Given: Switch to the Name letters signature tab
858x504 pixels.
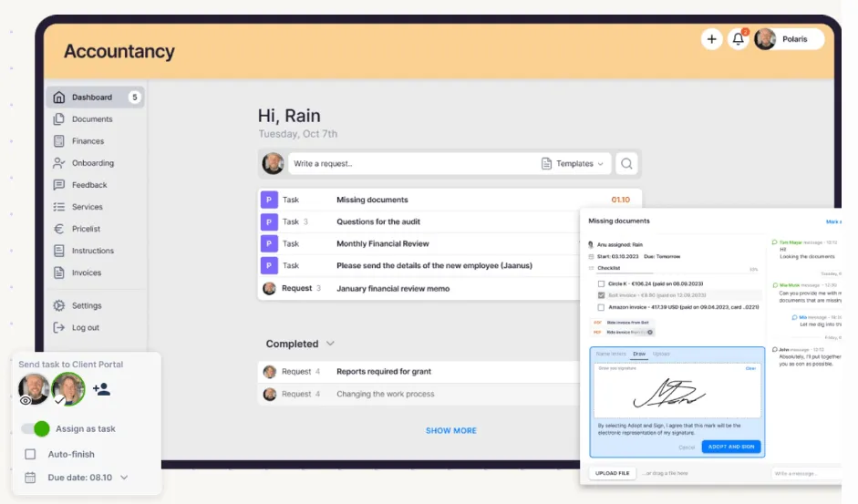Looking at the screenshot, I should point(611,354).
